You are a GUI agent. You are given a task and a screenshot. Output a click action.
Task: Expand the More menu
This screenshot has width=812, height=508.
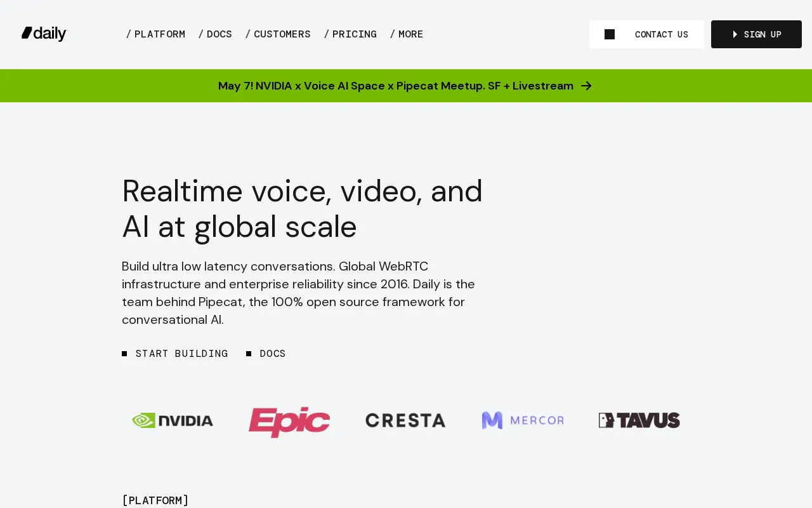407,34
